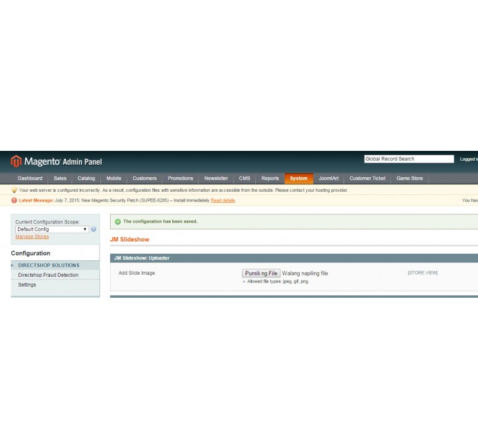Open the System menu
478x448 pixels.
(x=299, y=179)
